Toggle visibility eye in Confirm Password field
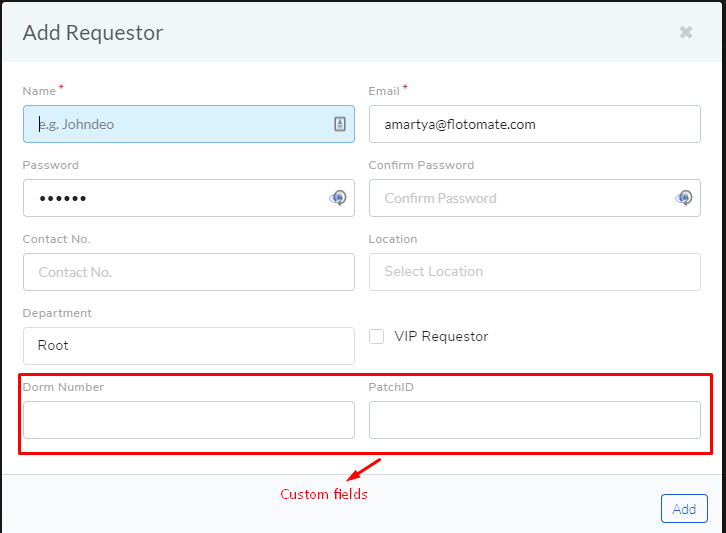This screenshot has height=533, width=726. pos(684,198)
